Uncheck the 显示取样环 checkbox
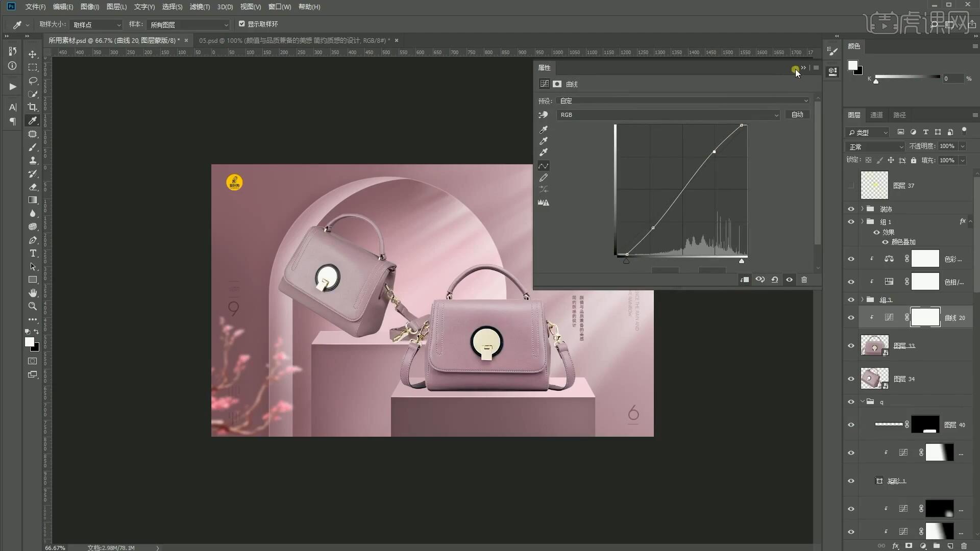Screen dimensions: 980x551 242,24
